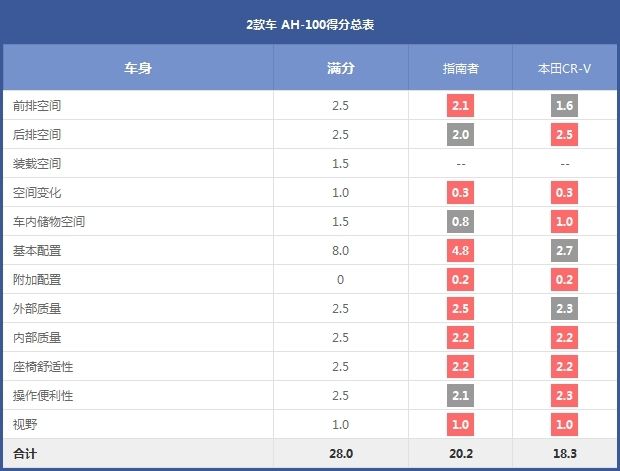Viewport: 620px width, 471px height.
Task: Click the 指南者 column header
Action: tap(460, 68)
